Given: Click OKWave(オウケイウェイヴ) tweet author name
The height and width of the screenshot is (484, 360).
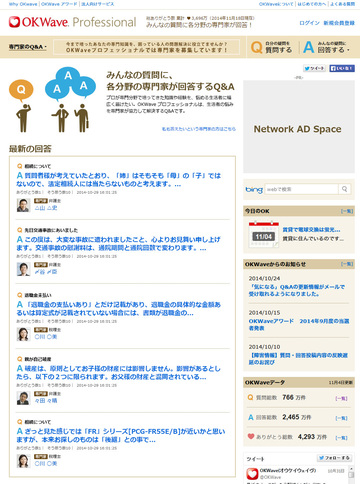Looking at the screenshot, I should tap(288, 470).
